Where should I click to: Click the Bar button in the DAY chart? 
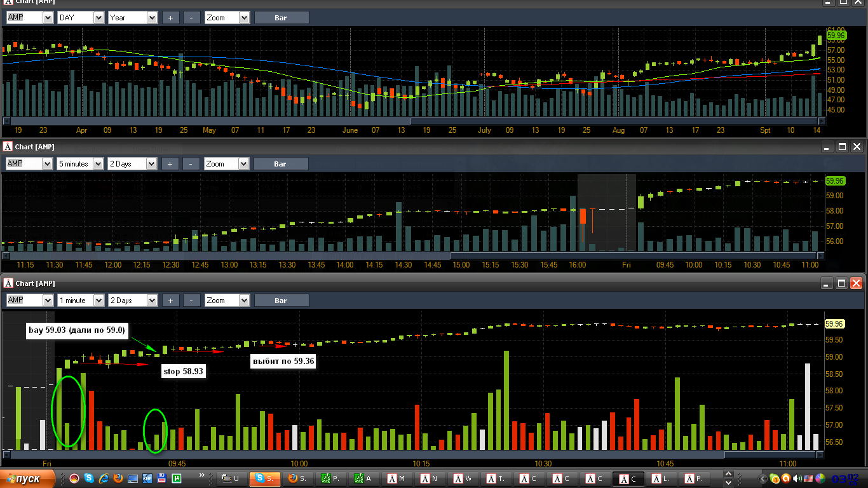click(x=281, y=18)
